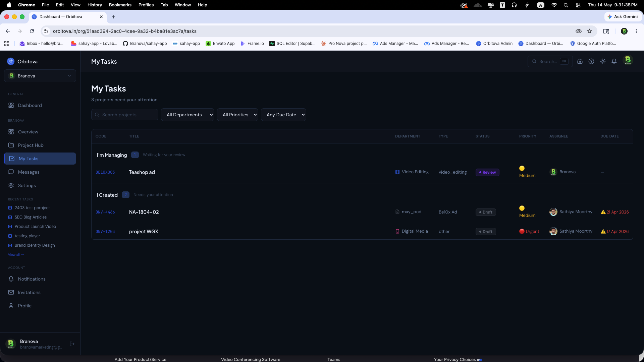The width and height of the screenshot is (644, 362).
Task: Open the Chrome Bookmarks menu
Action: click(120, 5)
